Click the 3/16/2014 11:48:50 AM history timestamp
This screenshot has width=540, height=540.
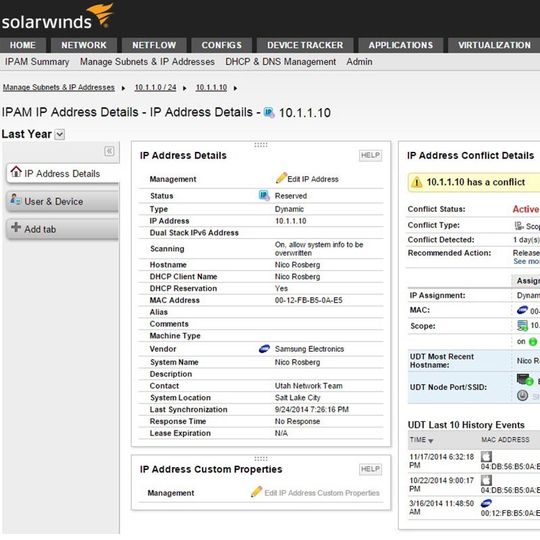pyautogui.click(x=442, y=507)
